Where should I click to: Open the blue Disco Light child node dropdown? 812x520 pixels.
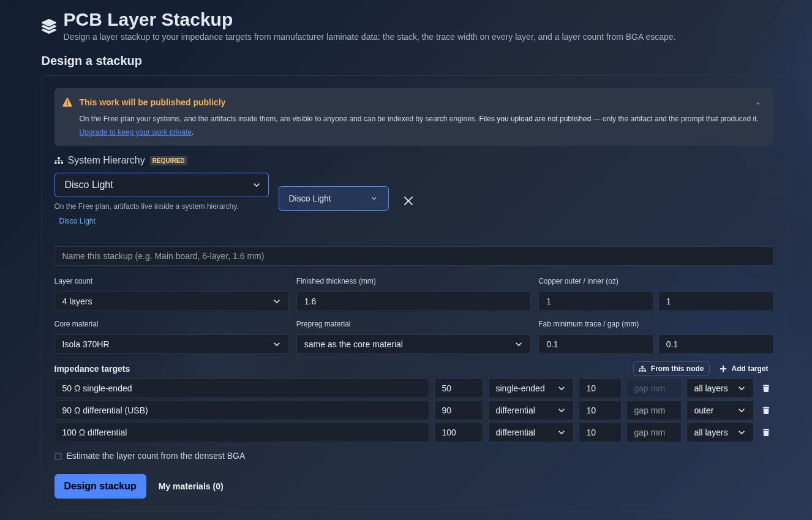(334, 198)
